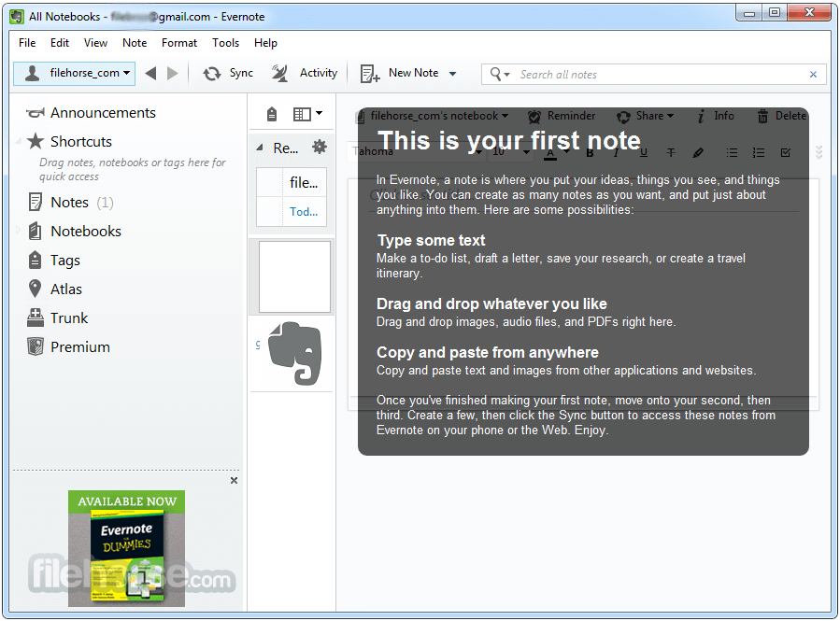The image size is (840, 621).
Task: Go back with the left arrow
Action: pos(151,74)
